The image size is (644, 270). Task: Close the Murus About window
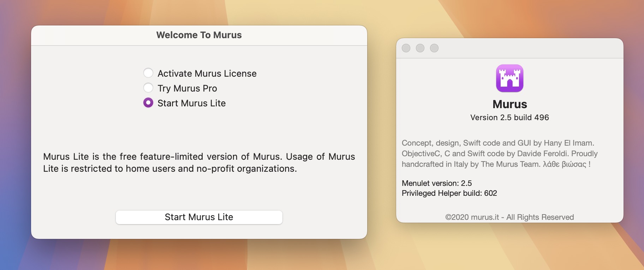click(406, 48)
